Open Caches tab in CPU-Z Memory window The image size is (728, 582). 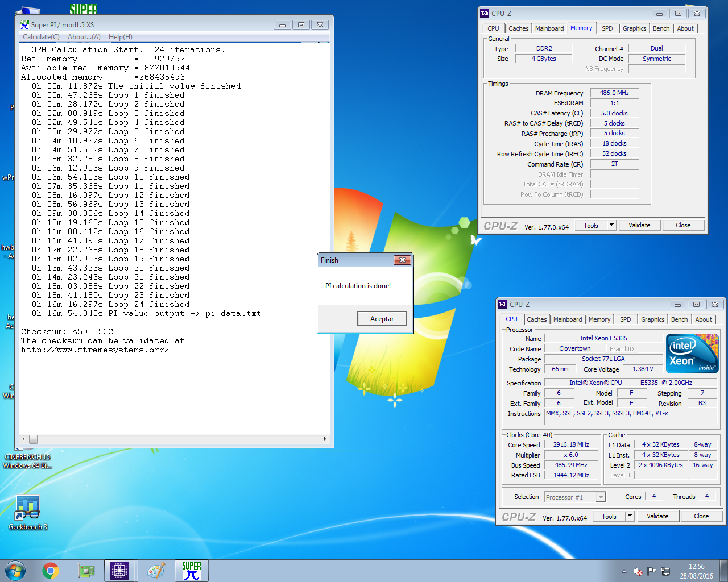(x=519, y=28)
